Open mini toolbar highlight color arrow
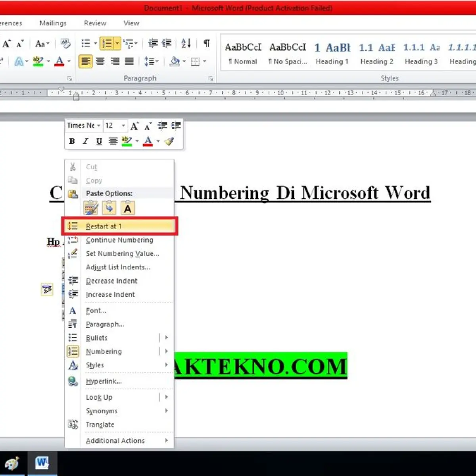This screenshot has height=476, width=476. tap(137, 141)
